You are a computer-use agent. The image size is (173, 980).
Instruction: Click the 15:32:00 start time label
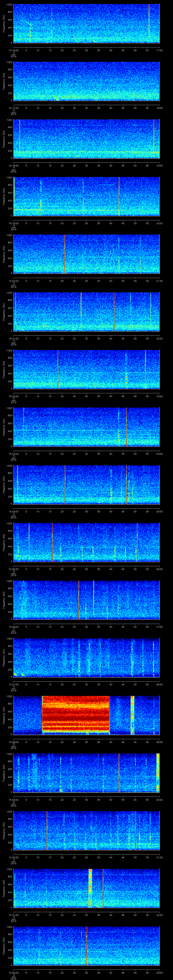[13, 972]
